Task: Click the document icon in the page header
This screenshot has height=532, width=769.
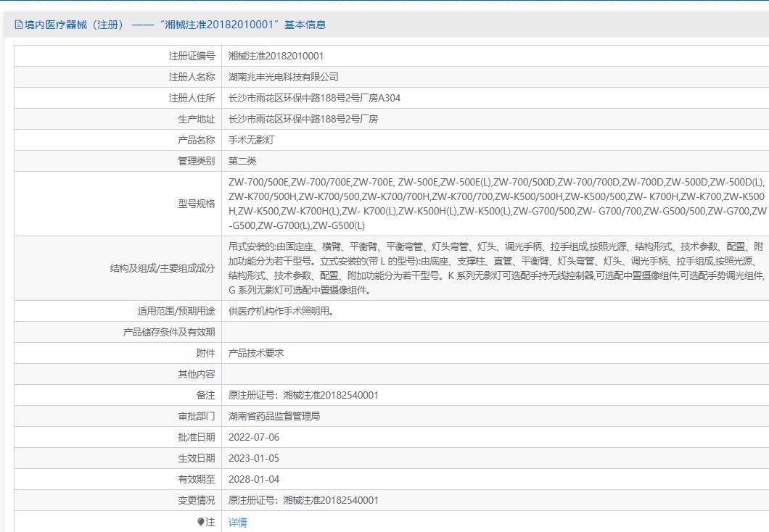Action: click(19, 25)
